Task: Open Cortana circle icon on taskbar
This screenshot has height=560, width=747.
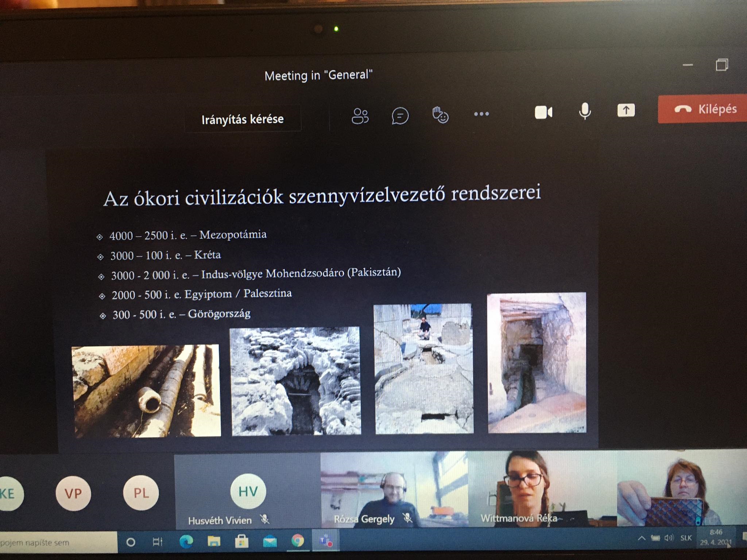Action: (131, 542)
